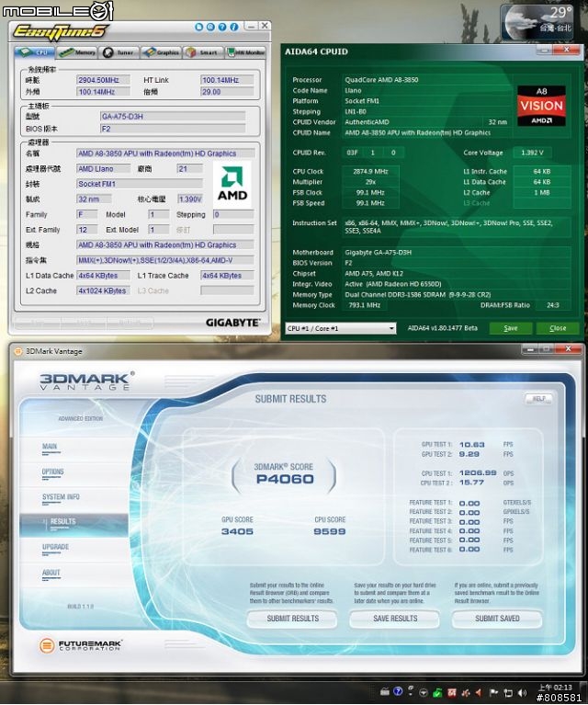The image size is (588, 705).
Task: Click the Close button in AIDA64 CPUID
Action: point(558,328)
